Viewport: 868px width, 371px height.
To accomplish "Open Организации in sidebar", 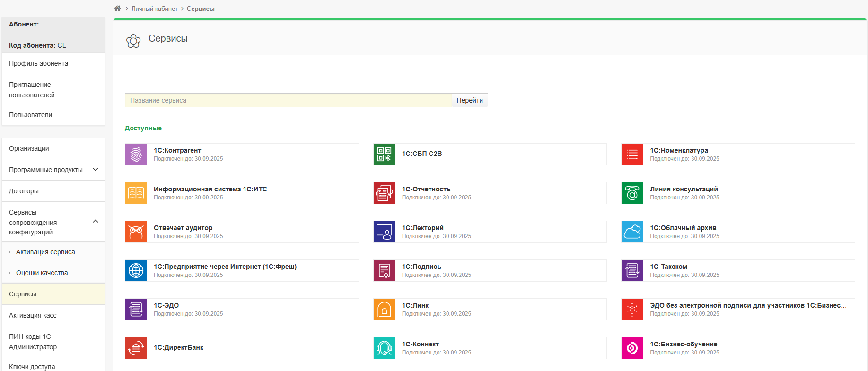I will tap(53, 148).
